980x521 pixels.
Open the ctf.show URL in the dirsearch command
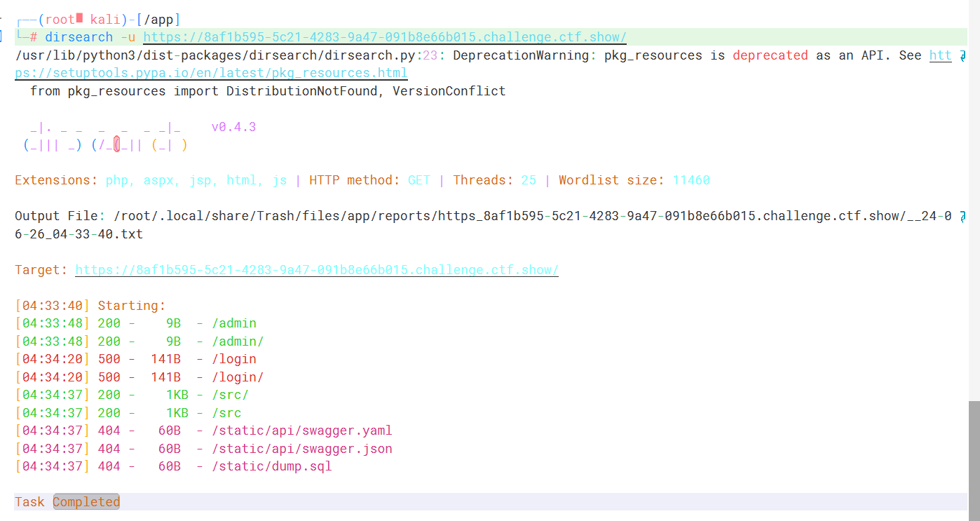[385, 37]
